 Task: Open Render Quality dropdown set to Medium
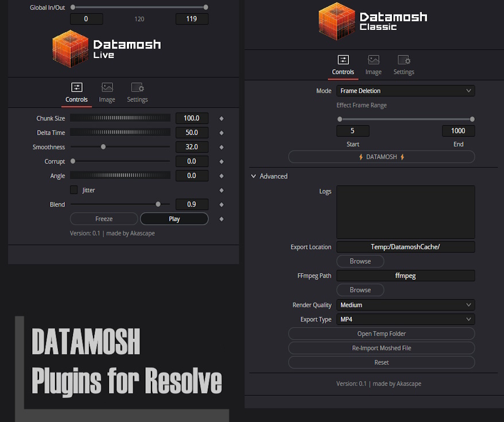coord(406,305)
